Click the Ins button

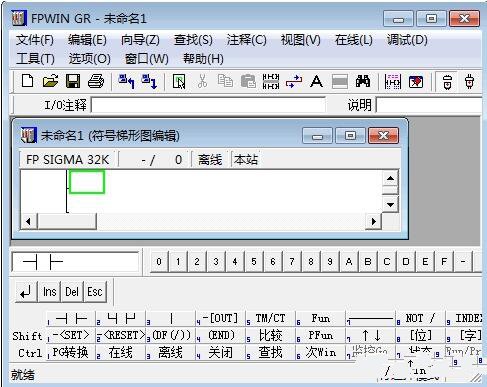point(49,292)
